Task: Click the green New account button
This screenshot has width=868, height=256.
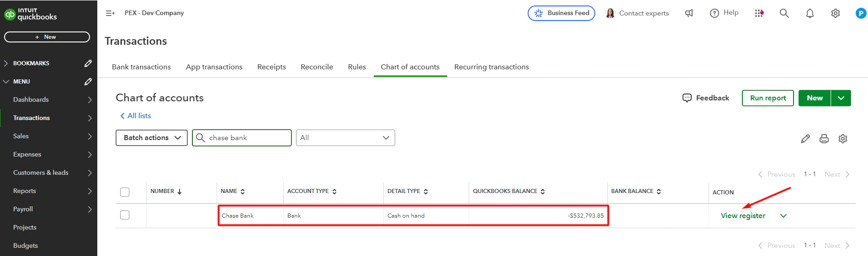Action: (815, 98)
